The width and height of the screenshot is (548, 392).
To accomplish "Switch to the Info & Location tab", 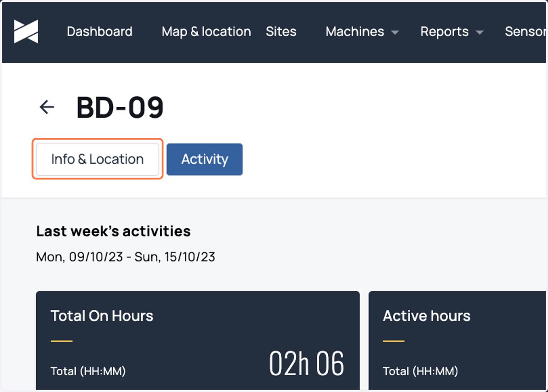I will [98, 159].
